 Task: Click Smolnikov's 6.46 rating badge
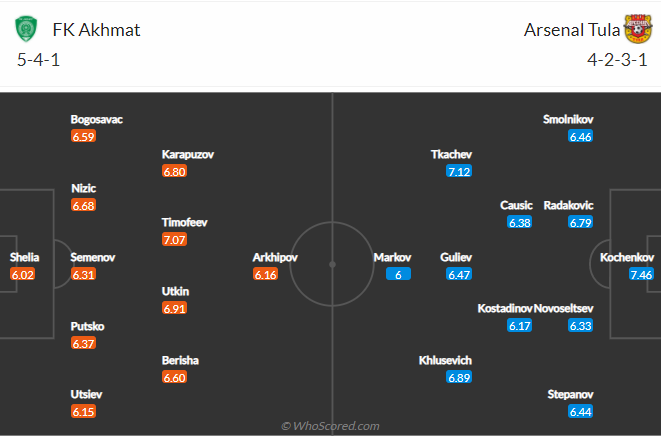[580, 136]
